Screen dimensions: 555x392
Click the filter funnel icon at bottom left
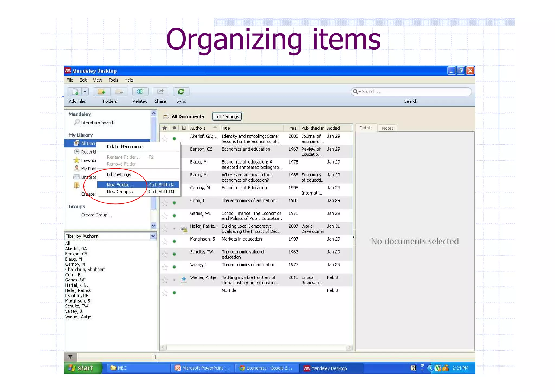point(70,357)
